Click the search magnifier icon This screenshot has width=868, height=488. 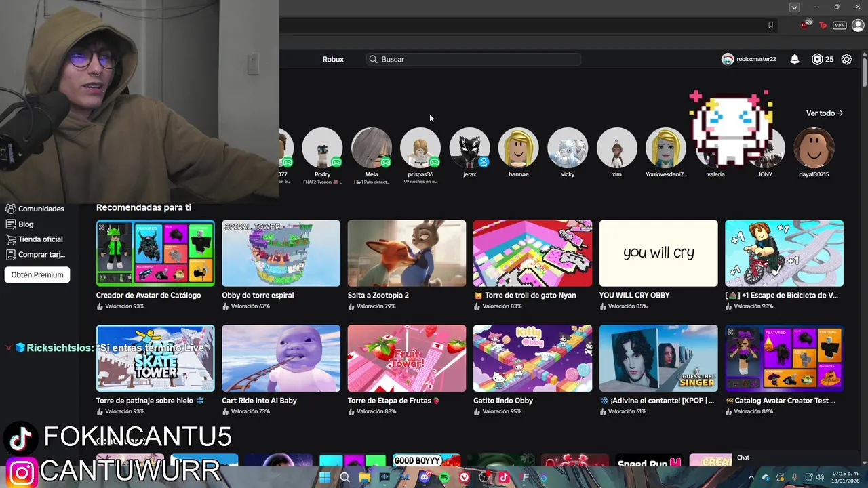click(x=373, y=59)
